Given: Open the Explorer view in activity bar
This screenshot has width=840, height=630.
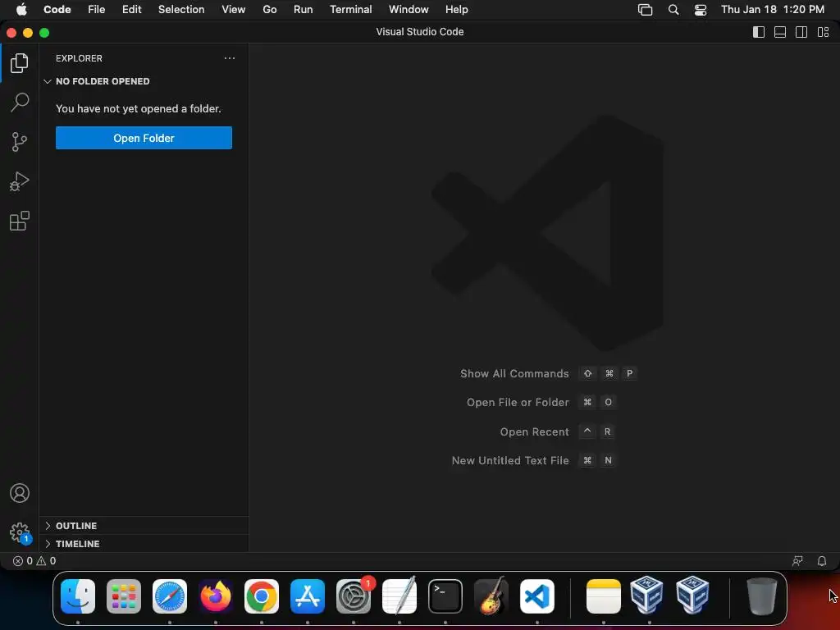Looking at the screenshot, I should (20, 63).
